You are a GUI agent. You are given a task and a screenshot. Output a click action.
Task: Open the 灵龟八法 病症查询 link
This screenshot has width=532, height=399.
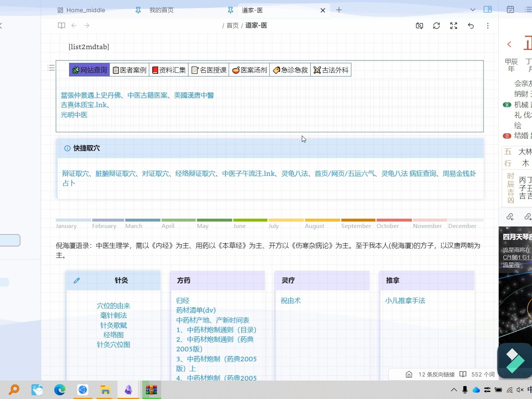pos(409,174)
